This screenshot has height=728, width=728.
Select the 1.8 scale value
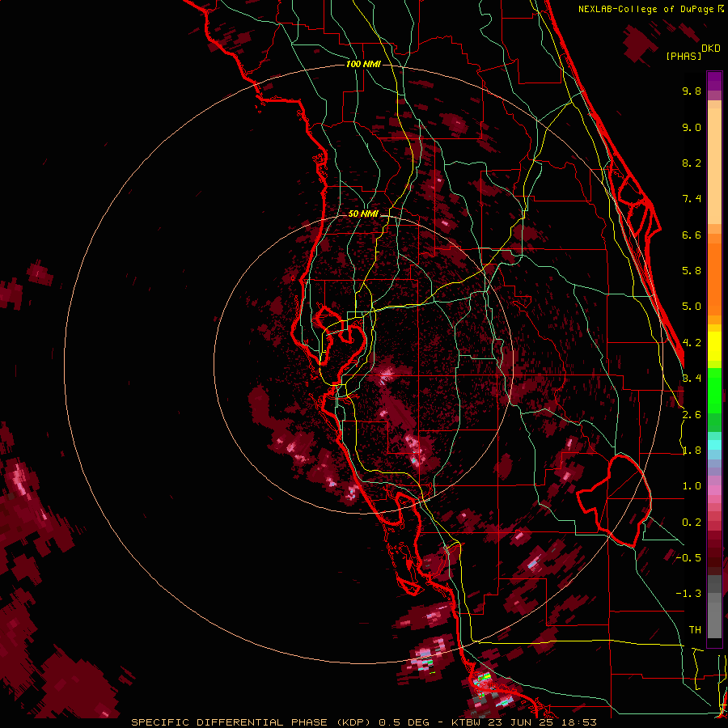coord(692,451)
